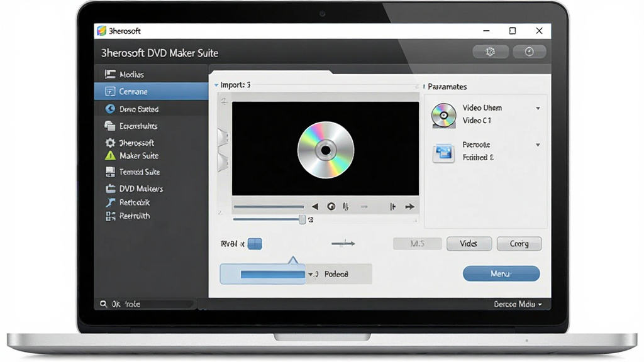This screenshot has width=644, height=362.
Task: Click the magnifier search icon in sidebar footer
Action: tap(103, 304)
